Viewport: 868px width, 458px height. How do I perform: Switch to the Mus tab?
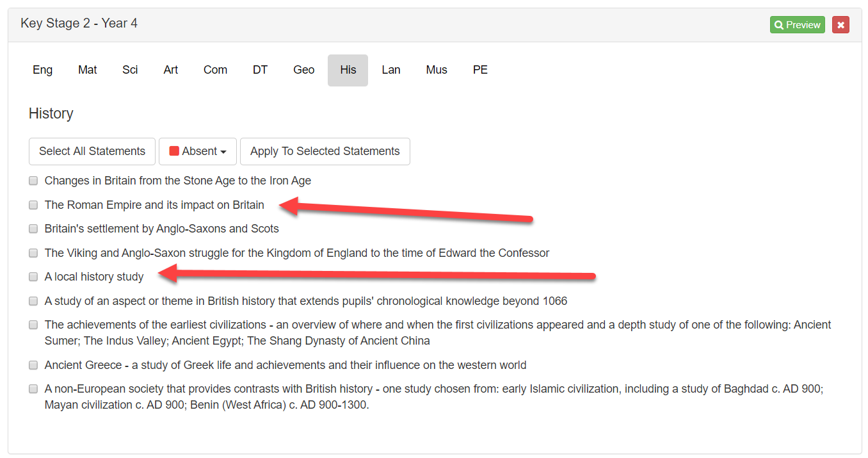pos(437,70)
